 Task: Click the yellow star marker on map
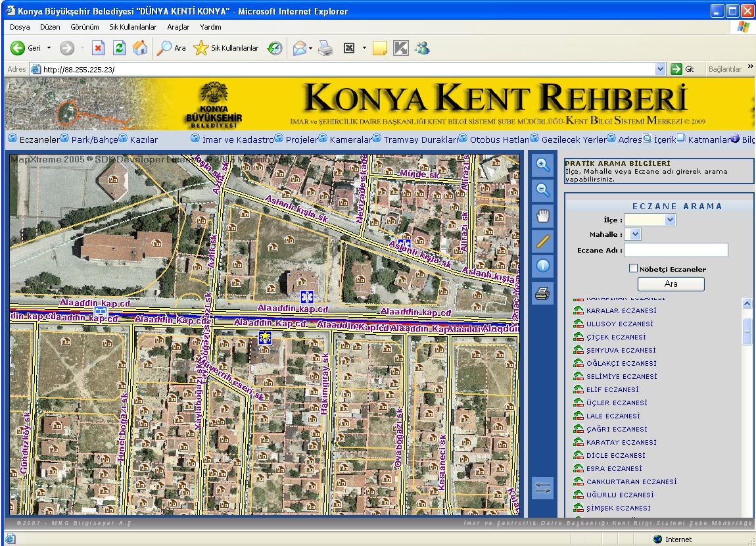(265, 337)
